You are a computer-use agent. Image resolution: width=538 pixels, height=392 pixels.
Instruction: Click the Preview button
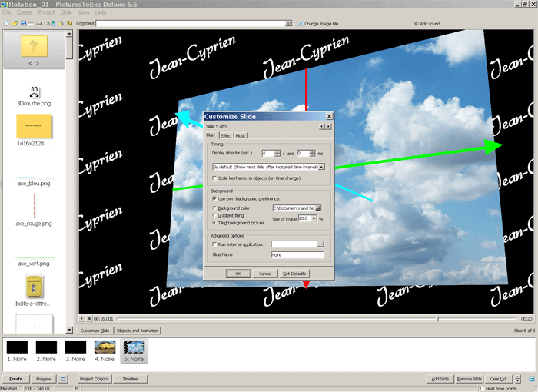(x=44, y=379)
